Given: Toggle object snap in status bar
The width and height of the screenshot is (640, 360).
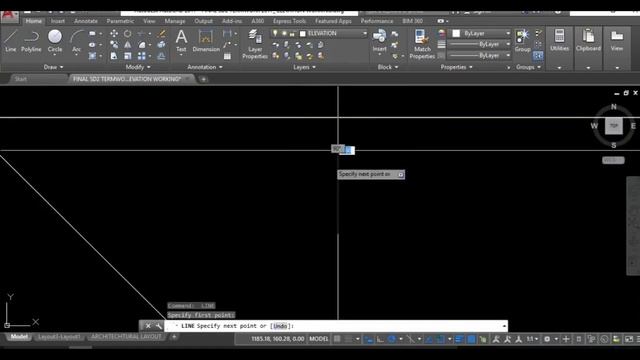Looking at the screenshot, I should pyautogui.click(x=441, y=339).
